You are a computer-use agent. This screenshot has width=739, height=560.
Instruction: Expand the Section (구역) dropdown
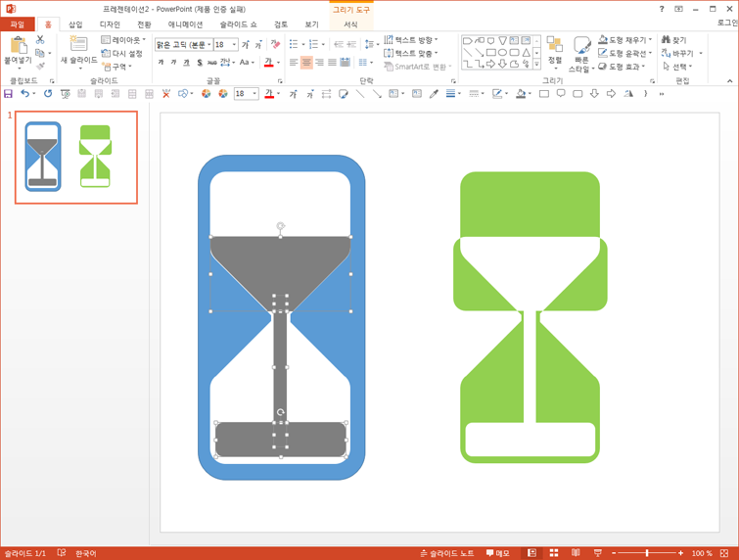point(116,67)
